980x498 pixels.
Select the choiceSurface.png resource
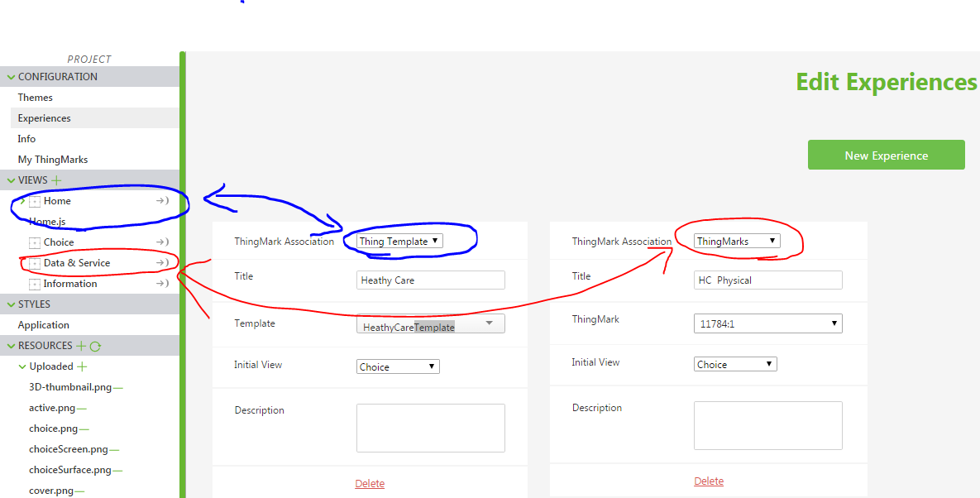(70, 469)
